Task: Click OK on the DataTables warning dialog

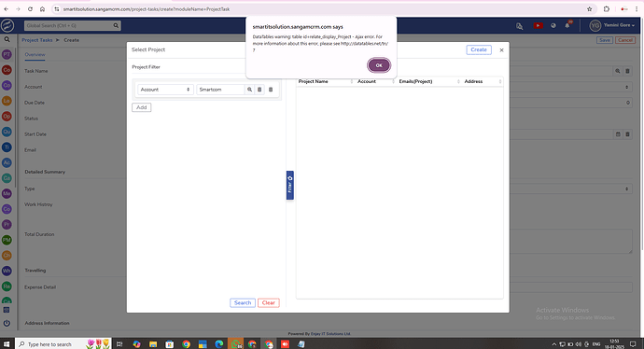Action: click(379, 65)
